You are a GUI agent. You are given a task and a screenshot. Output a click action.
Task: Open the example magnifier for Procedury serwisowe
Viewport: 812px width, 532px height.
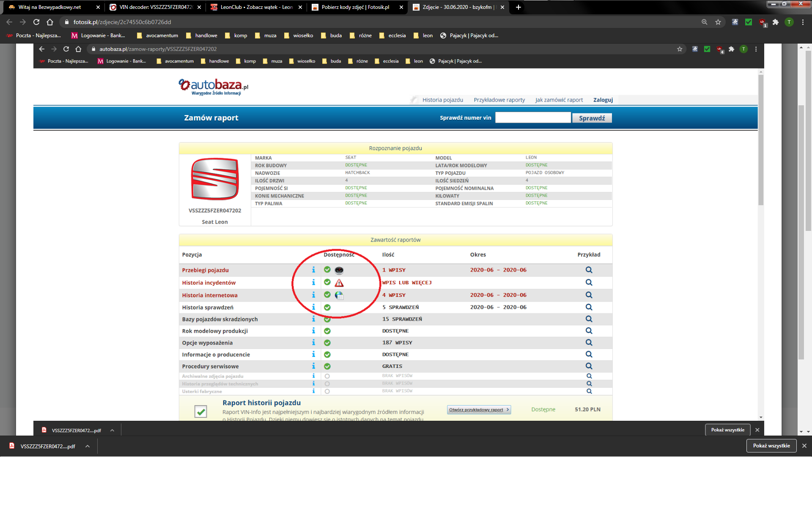pos(589,366)
